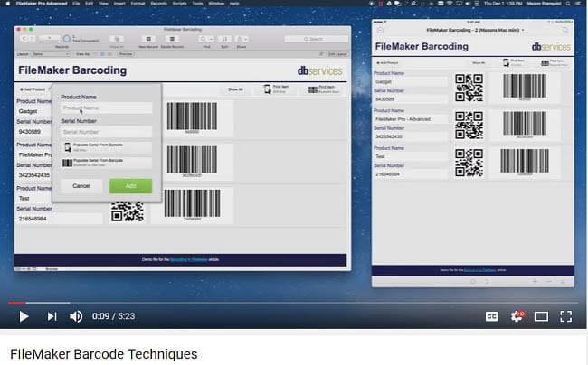Adjust the Records slider in FileMaker toolbar
This screenshot has width=588, height=365.
[50, 40]
